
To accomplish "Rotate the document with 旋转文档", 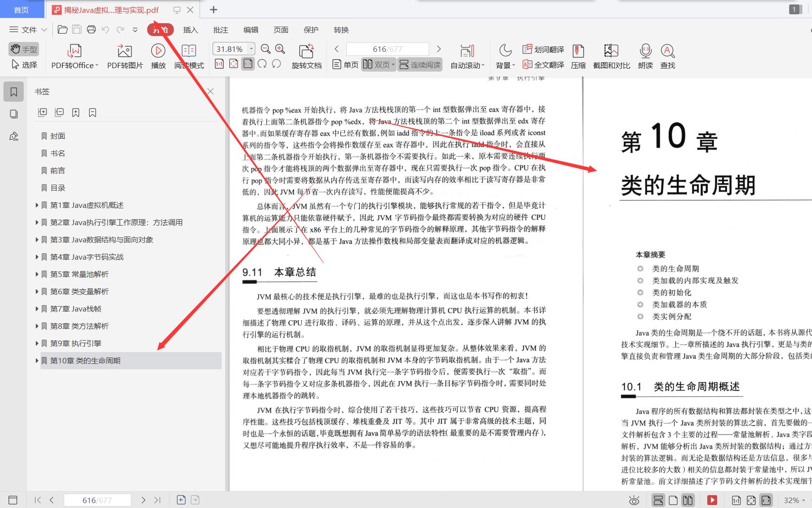I will 306,55.
